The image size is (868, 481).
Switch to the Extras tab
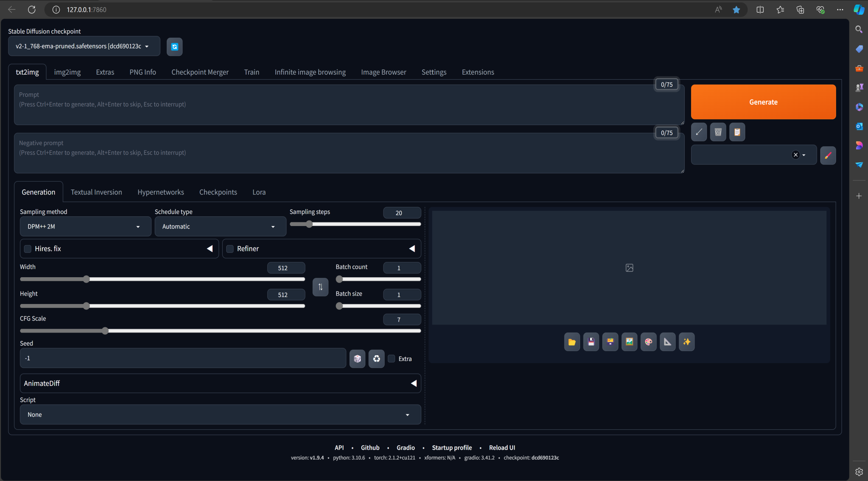(105, 72)
